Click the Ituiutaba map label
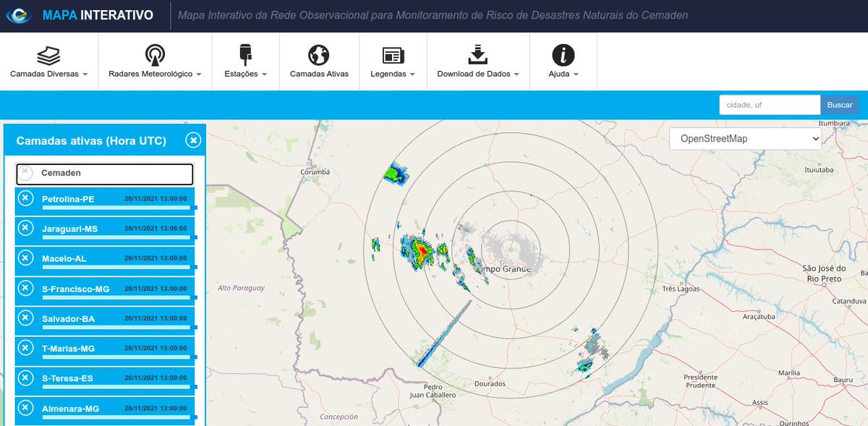The image size is (868, 426). click(819, 171)
